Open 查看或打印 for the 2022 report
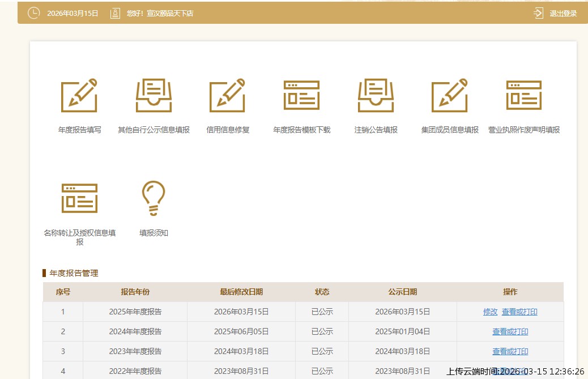This screenshot has width=588, height=379. click(509, 371)
